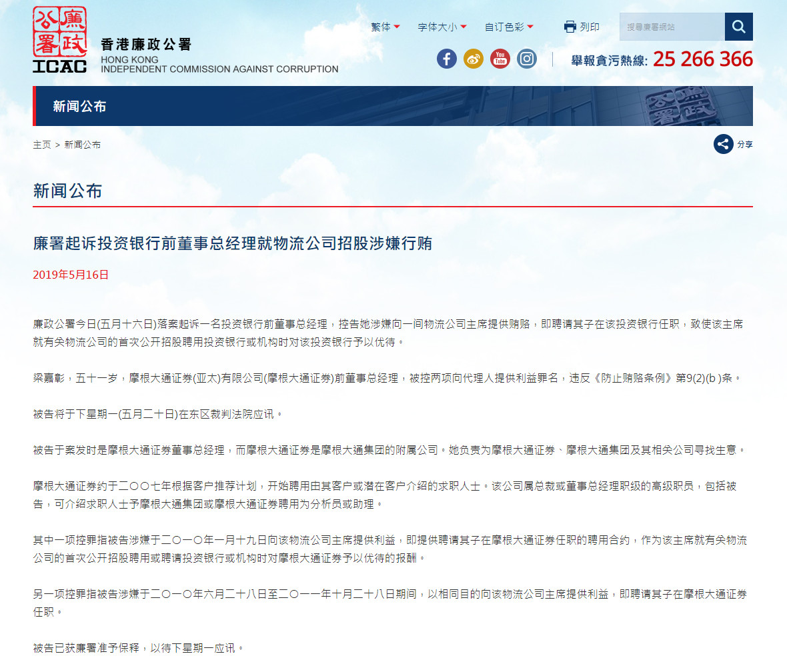This screenshot has height=672, width=787.
Task: Expand the 自订色彩 color theme dropdown
Action: pyautogui.click(x=509, y=27)
